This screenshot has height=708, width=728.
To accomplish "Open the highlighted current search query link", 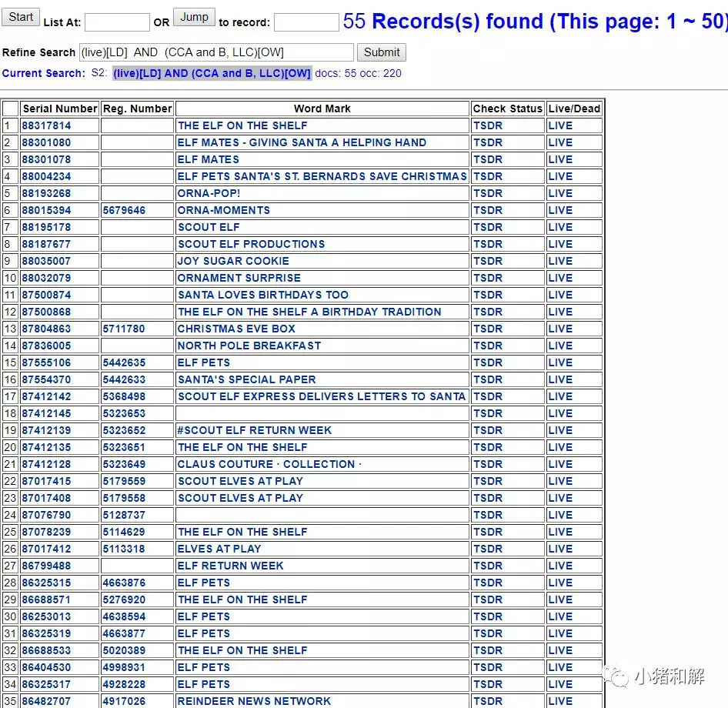I will coord(212,73).
